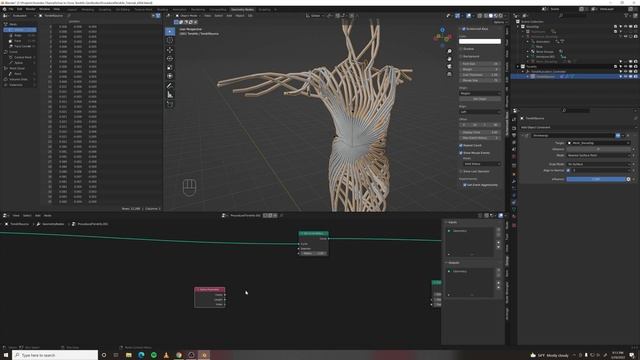This screenshot has height=360, width=640.
Task: Open the viewport Object menu
Action: click(240, 16)
